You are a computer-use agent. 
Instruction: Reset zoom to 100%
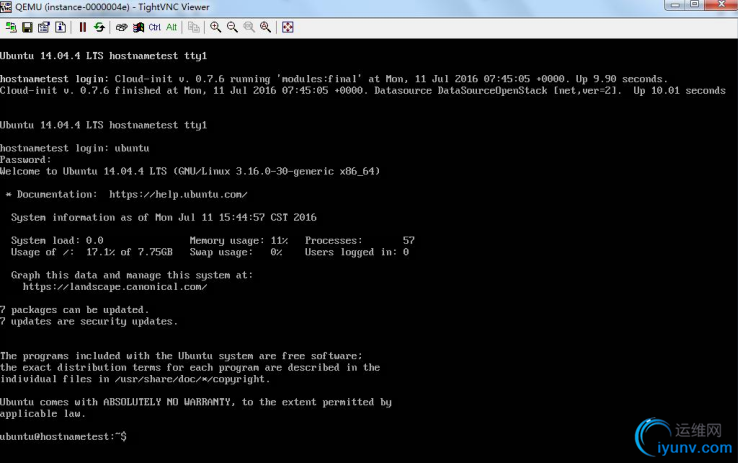coord(249,27)
